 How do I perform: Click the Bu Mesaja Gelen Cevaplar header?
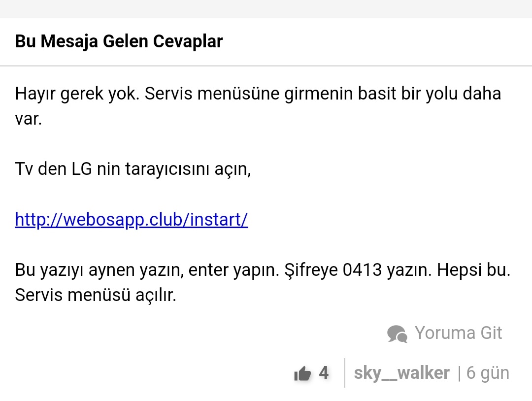tap(119, 41)
